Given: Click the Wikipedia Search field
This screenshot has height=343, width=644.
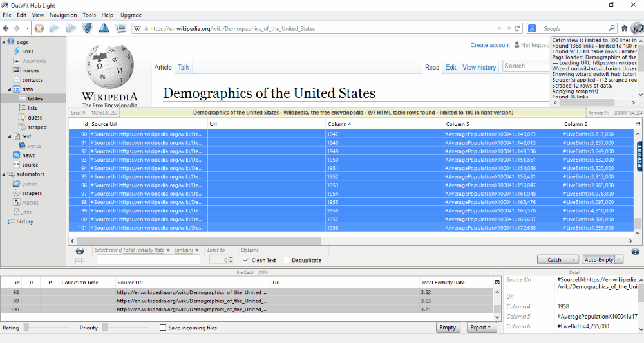Looking at the screenshot, I should coord(526,66).
